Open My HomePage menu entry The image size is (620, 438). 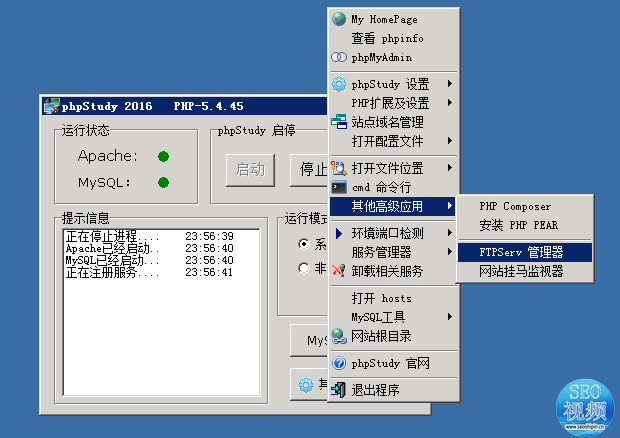tap(393, 19)
